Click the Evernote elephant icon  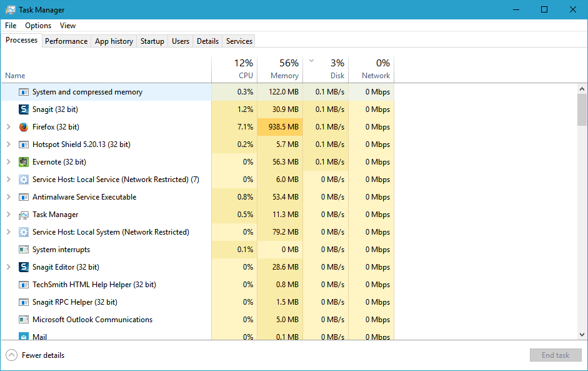click(23, 161)
